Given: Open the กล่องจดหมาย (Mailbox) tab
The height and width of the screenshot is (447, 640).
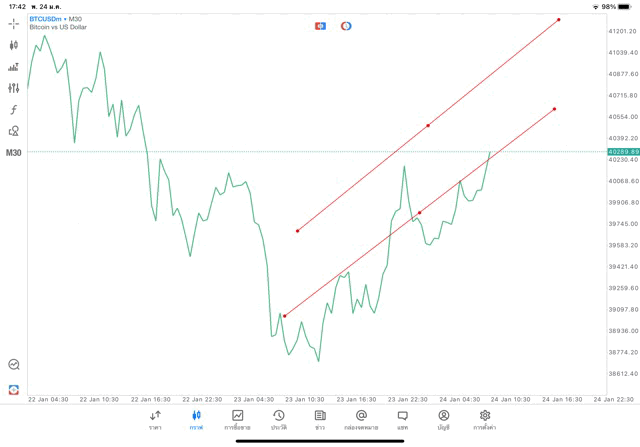Looking at the screenshot, I should [361, 419].
